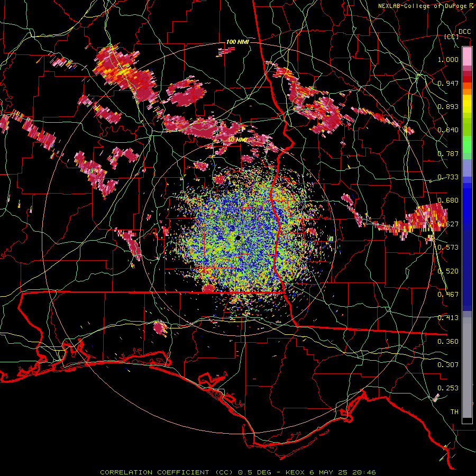Click the black radar site dot
The height and width of the screenshot is (476, 476).
[238, 238]
